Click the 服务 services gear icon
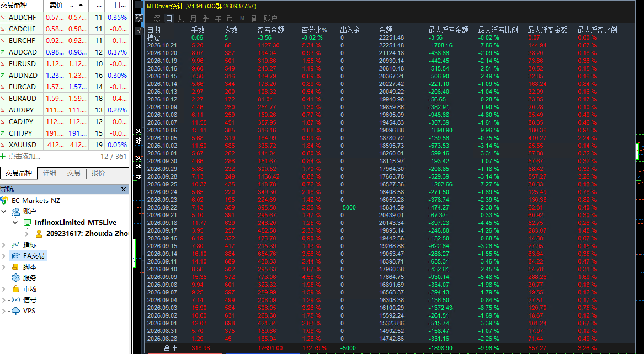Image resolution: width=644 pixels, height=354 pixels. (15, 278)
